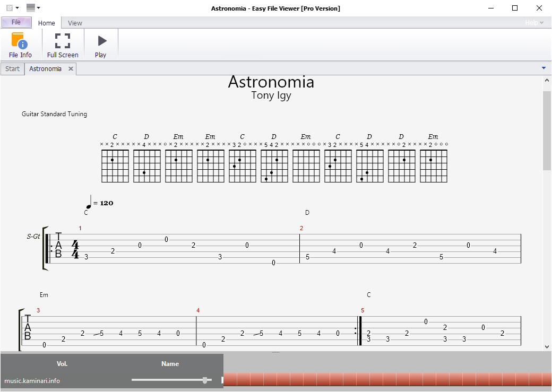Select the music.kaminari.info track row

click(112, 380)
